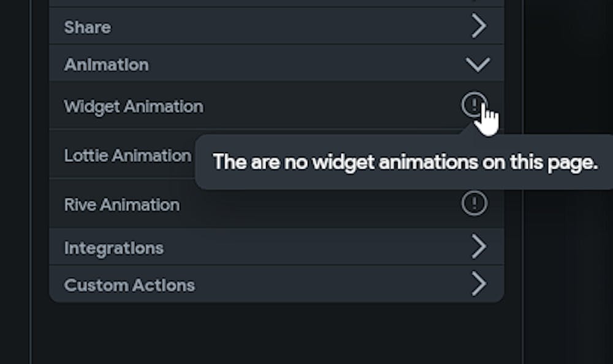The width and height of the screenshot is (613, 364).
Task: Select the Widget Animation label
Action: pyautogui.click(x=134, y=107)
